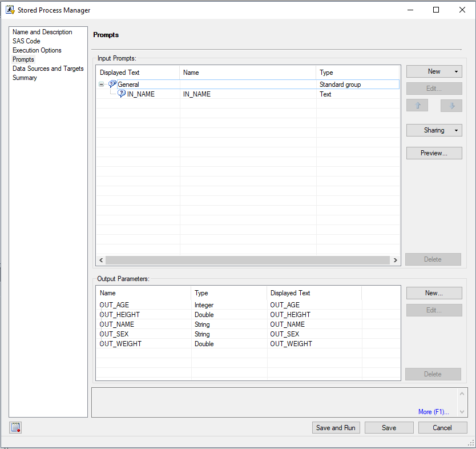This screenshot has width=476, height=449.
Task: Select Data Sources and Targets
Action: 48,68
